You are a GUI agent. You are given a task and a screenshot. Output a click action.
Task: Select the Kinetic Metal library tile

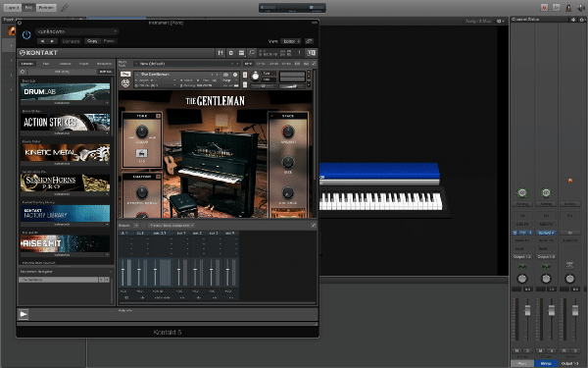click(x=66, y=152)
